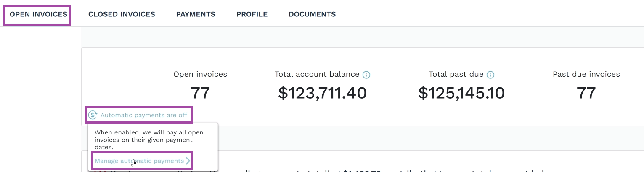The height and width of the screenshot is (172, 644).
Task: Click the 'Automatic payments are off' status text
Action: (x=144, y=115)
